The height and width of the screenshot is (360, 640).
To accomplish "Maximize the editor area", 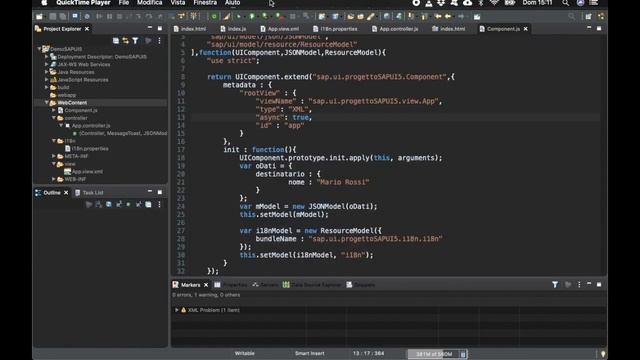I will tap(599, 28).
